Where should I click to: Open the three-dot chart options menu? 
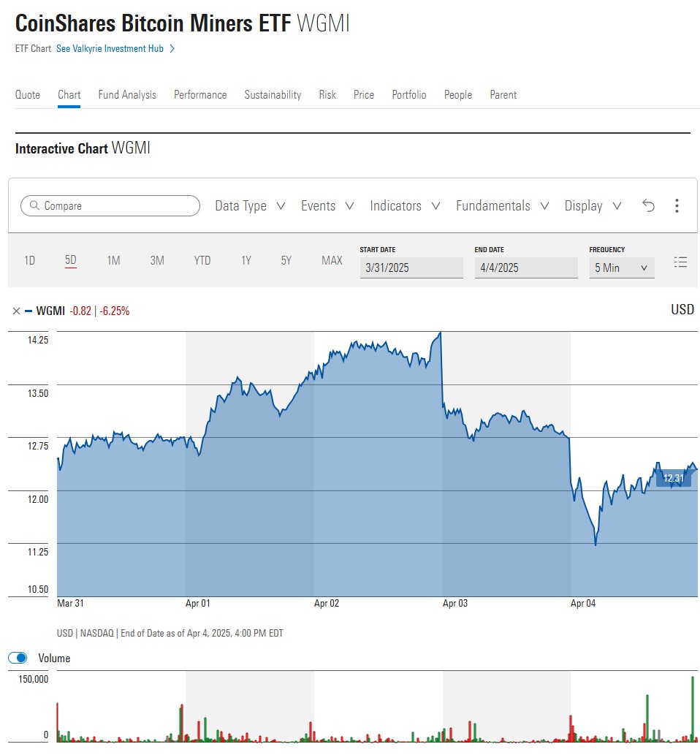point(677,206)
